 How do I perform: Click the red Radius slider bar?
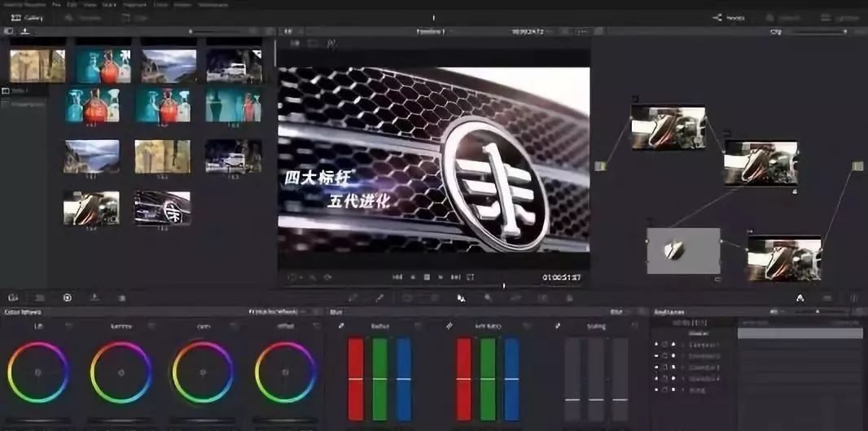pyautogui.click(x=356, y=379)
